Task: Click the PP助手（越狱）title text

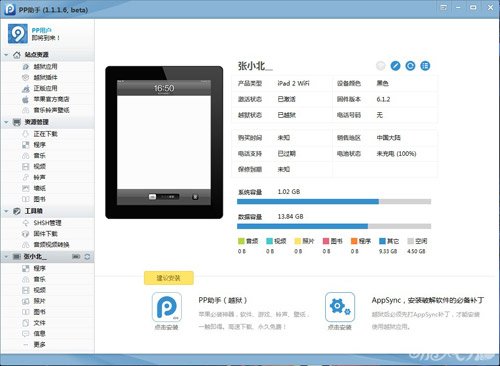Action: tap(223, 300)
